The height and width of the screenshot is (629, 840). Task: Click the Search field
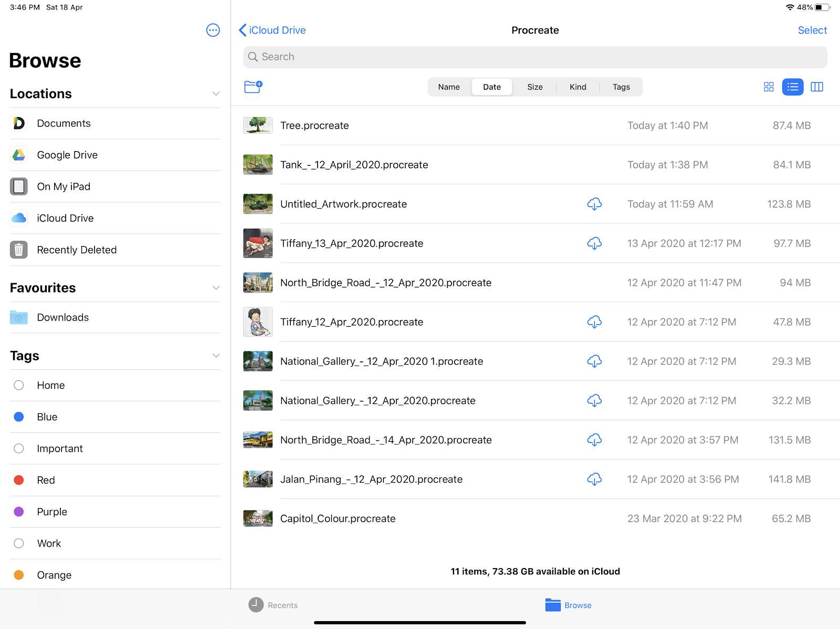coord(535,57)
